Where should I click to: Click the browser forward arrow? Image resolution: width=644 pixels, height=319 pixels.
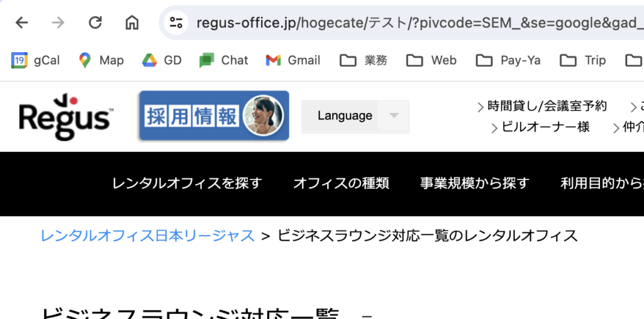(x=58, y=23)
